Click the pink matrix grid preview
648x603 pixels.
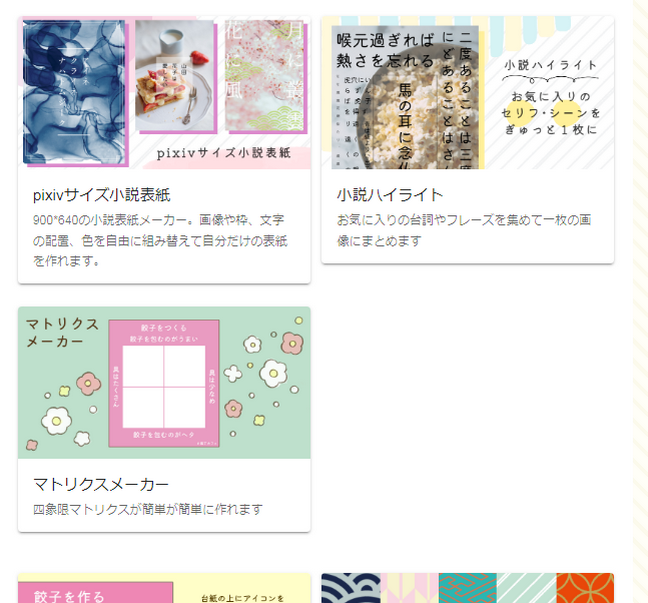pyautogui.click(x=164, y=383)
